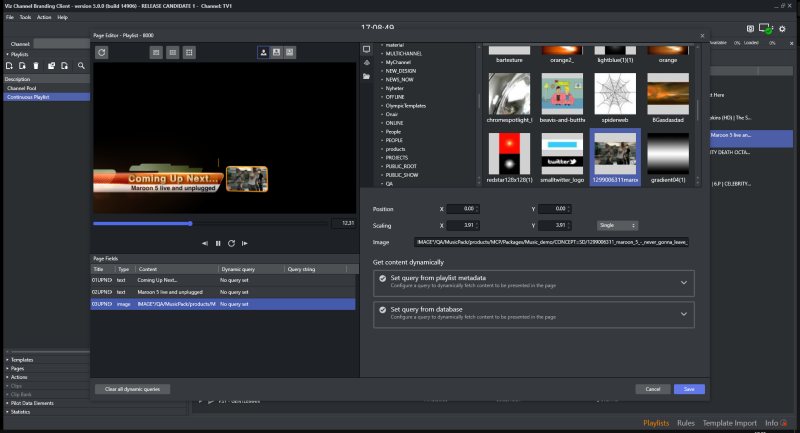Open the folder icon in the asset sidebar
The width and height of the screenshot is (800, 433).
[366, 76]
